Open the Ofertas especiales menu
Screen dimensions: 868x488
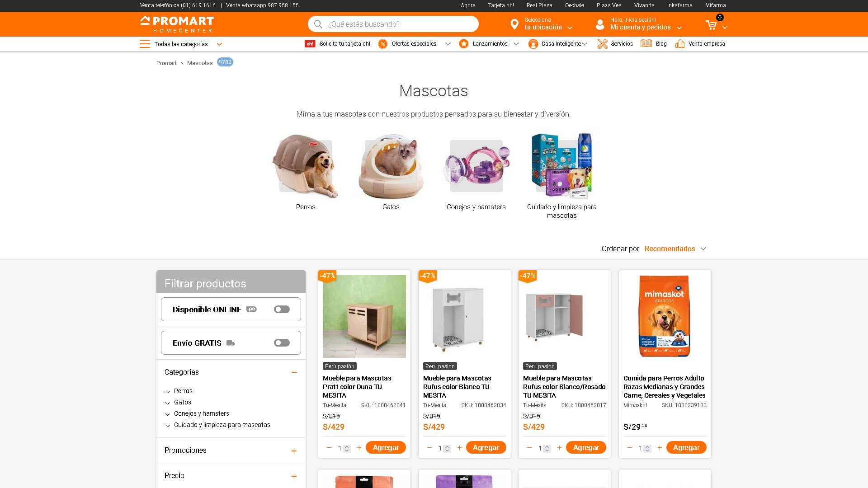[x=415, y=44]
